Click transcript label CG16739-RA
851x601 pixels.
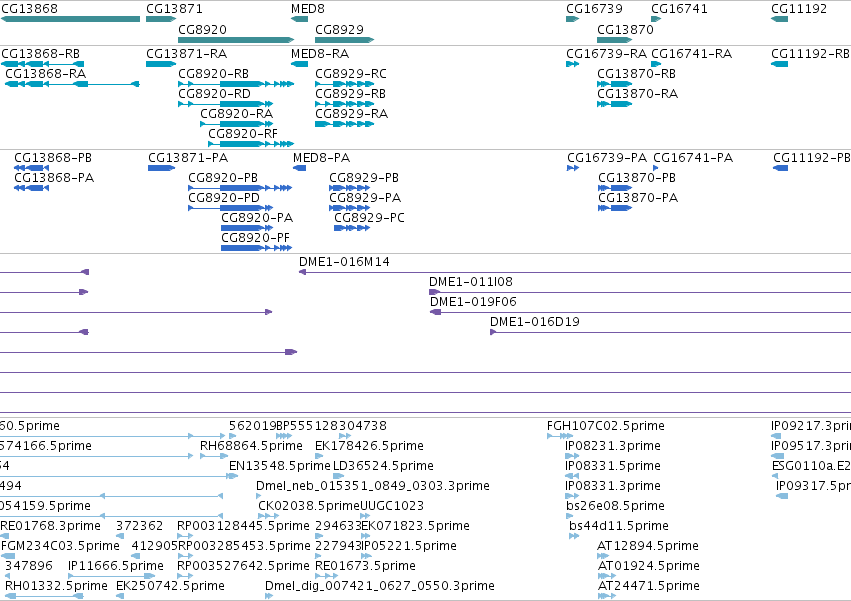[607, 54]
